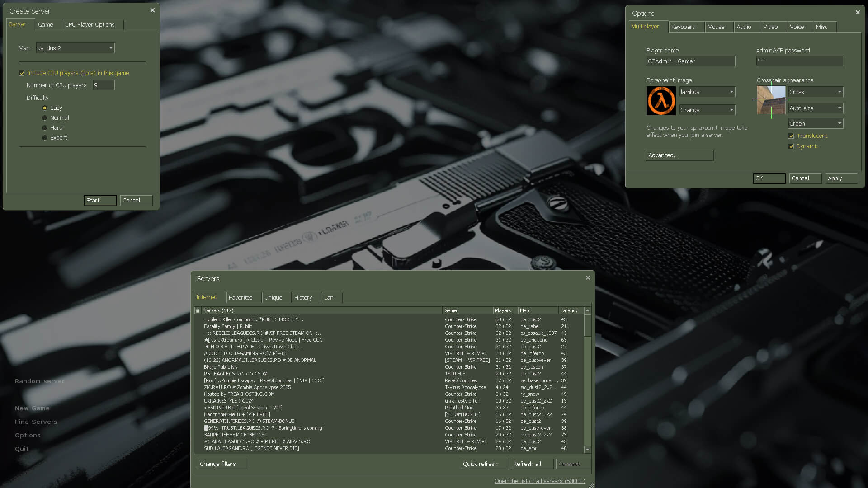The image size is (868, 488).
Task: Click the Player name input field
Action: [x=690, y=61]
